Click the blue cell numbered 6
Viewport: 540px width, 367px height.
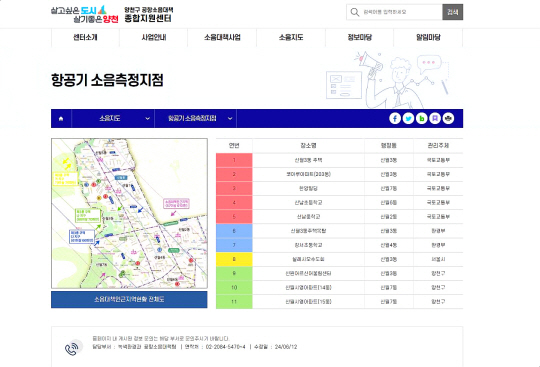click(234, 231)
